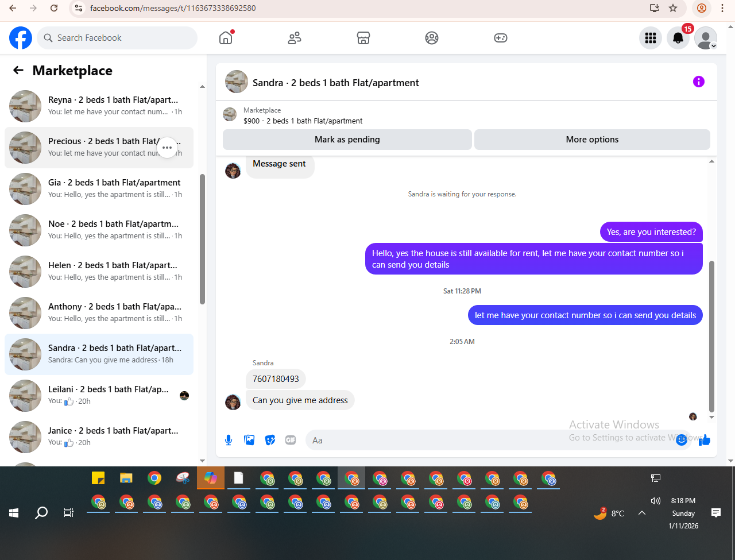The image size is (735, 560).
Task: Record a voice clip with microphone icon
Action: click(229, 440)
